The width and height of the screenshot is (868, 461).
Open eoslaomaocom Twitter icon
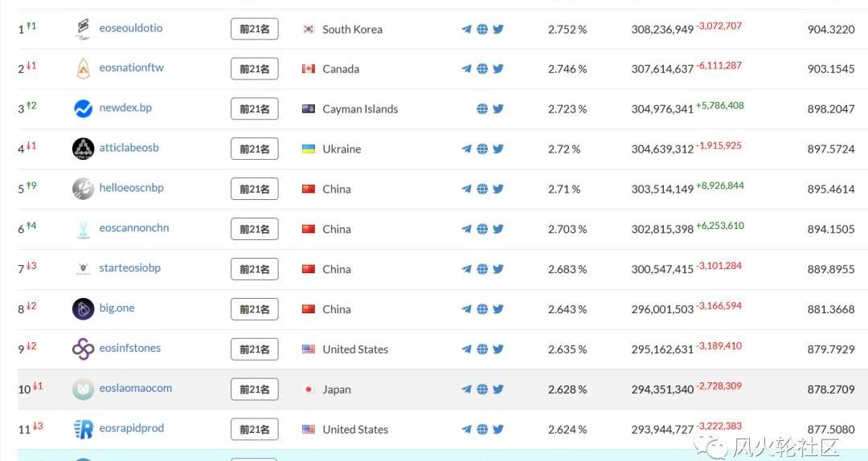coord(498,389)
